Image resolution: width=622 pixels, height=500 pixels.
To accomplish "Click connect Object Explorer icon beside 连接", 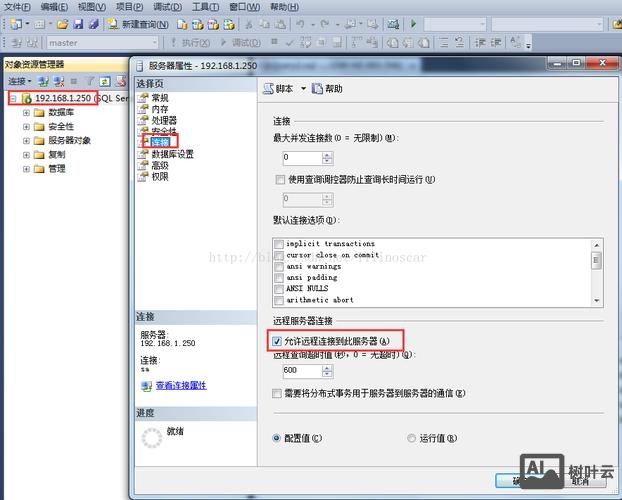I will (x=43, y=82).
